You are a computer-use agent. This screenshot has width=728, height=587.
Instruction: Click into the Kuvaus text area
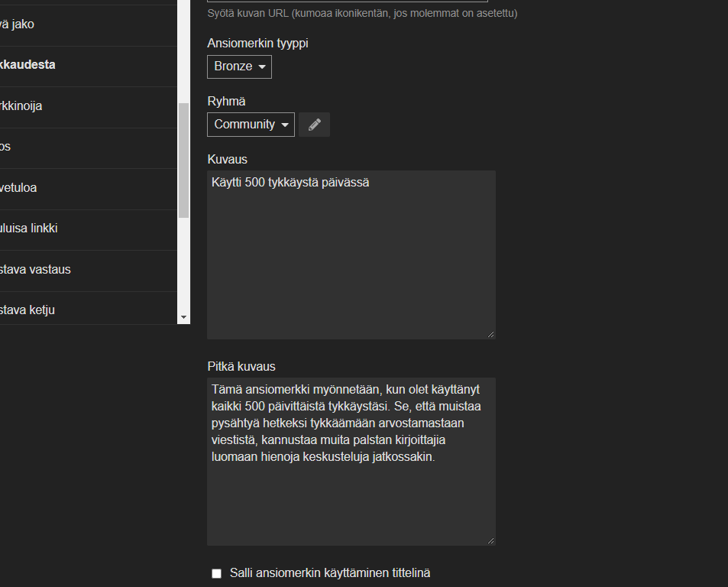[x=351, y=255]
